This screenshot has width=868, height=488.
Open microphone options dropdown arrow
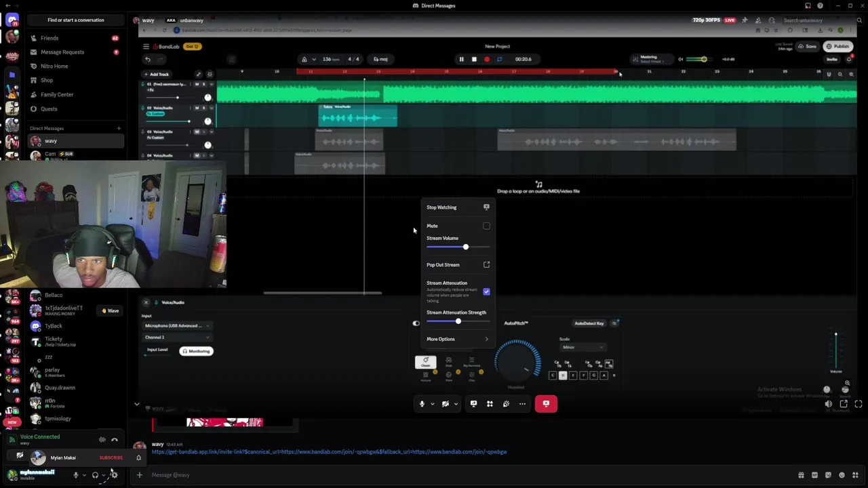(432, 404)
